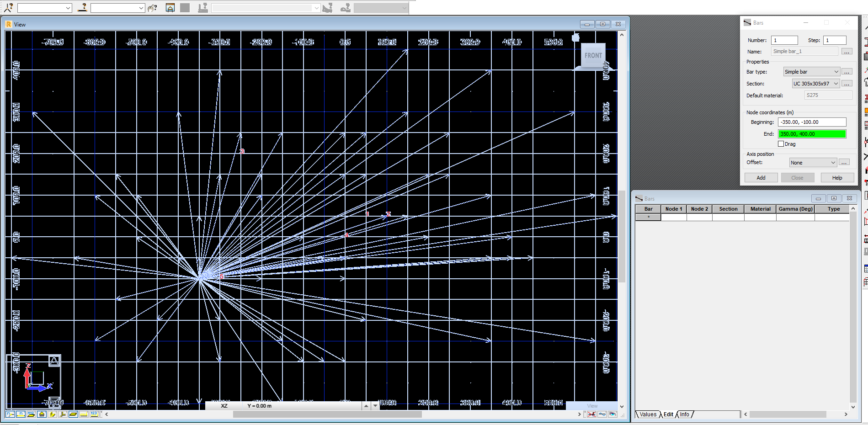Viewport: 868px width, 425px height.
Task: Click the FRONT view cube
Action: coord(593,55)
